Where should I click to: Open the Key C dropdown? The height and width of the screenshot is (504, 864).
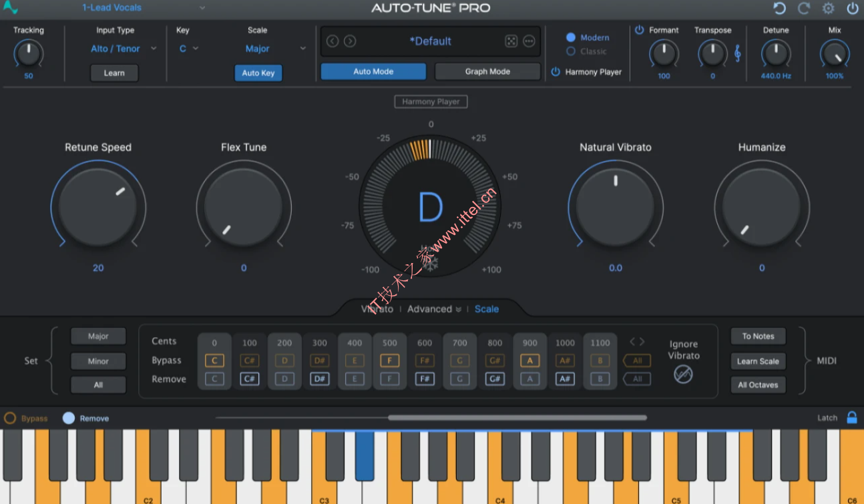click(188, 49)
